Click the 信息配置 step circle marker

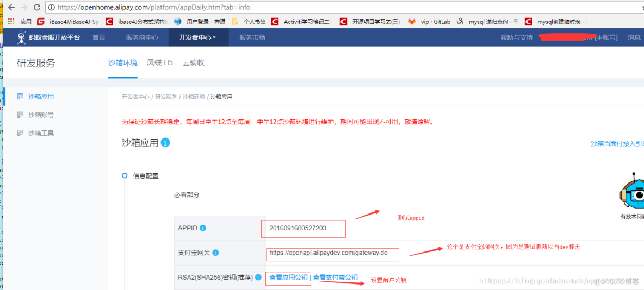125,176
